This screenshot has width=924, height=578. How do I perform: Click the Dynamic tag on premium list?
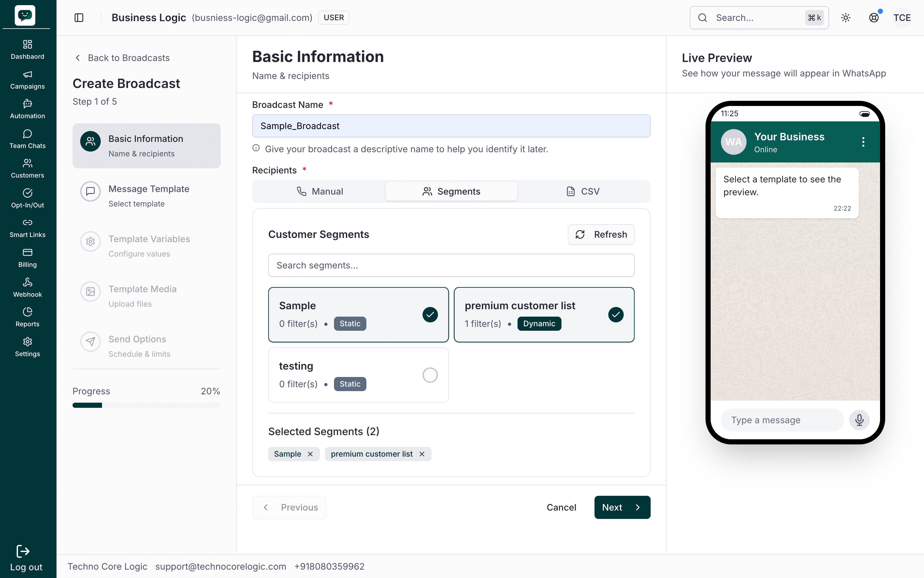539,324
